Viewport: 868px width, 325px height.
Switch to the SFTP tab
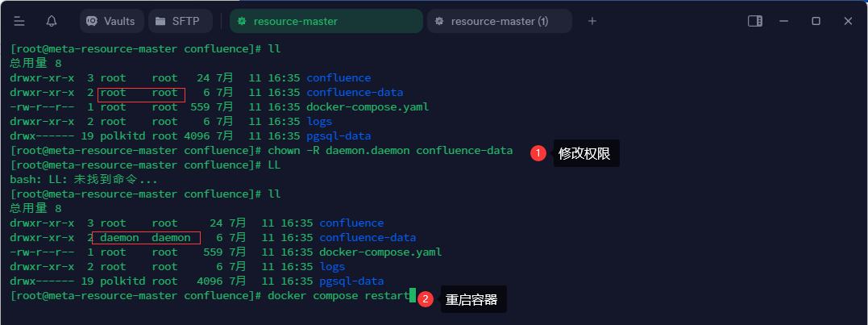coord(181,21)
